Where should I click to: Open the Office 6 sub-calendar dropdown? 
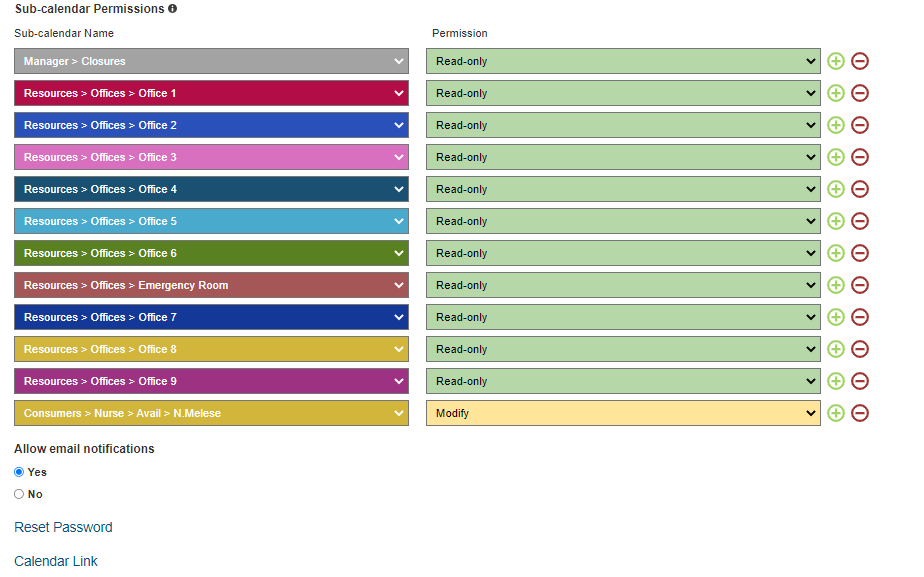pos(212,253)
